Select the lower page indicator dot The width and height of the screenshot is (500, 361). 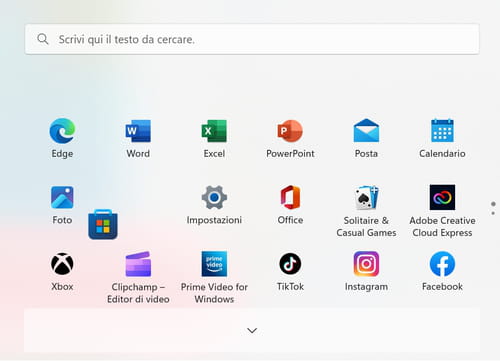point(493,213)
